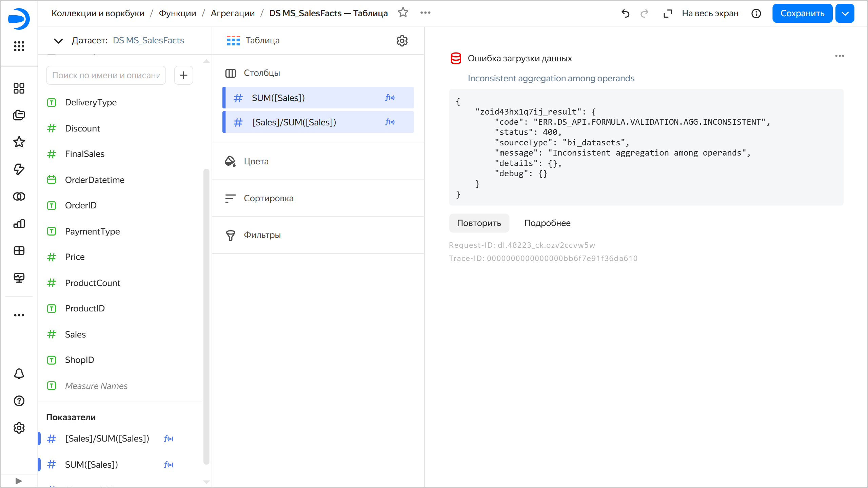Viewport: 868px width, 488px height.
Task: Open the charts icon in the left sidebar
Action: 19,224
